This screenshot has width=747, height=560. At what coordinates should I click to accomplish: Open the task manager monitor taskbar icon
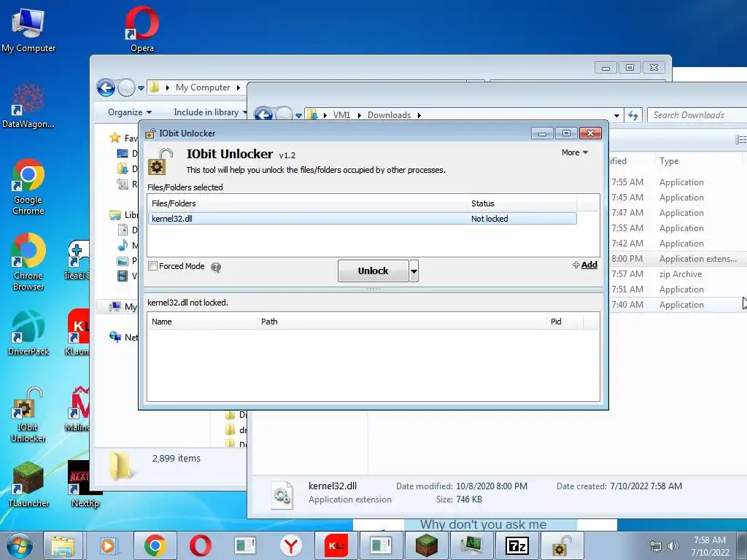472,545
